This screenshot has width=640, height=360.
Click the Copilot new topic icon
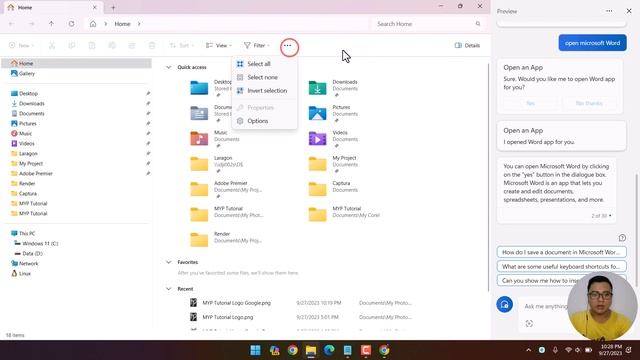504,304
